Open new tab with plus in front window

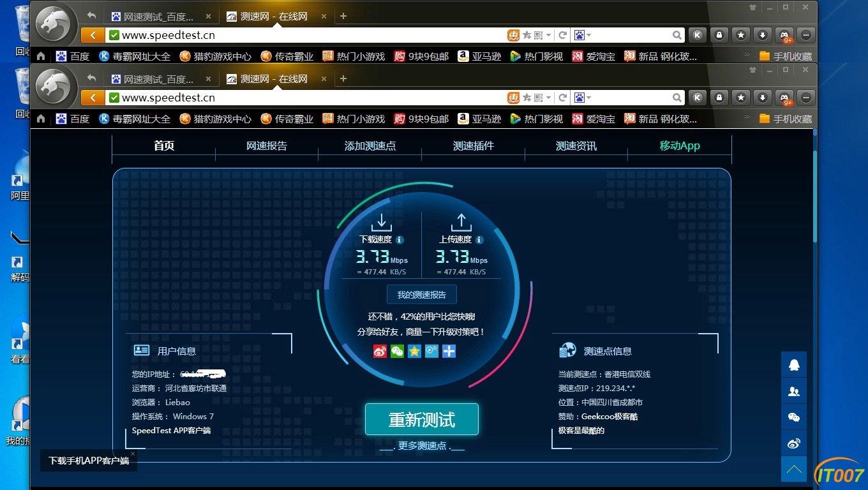tap(343, 79)
